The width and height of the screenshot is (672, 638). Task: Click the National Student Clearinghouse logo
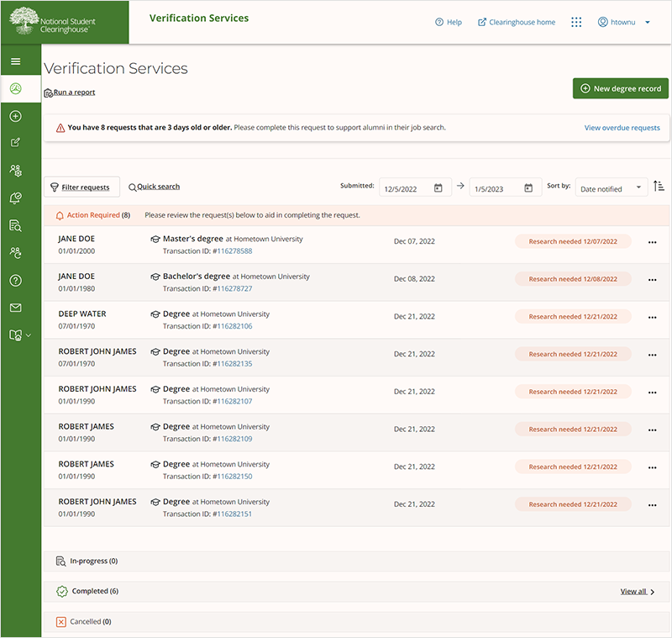click(x=52, y=22)
